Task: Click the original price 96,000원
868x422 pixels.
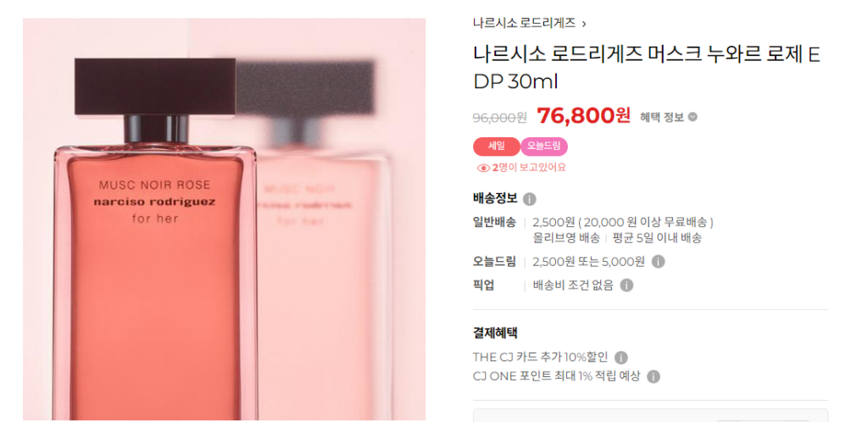Action: coord(500,117)
